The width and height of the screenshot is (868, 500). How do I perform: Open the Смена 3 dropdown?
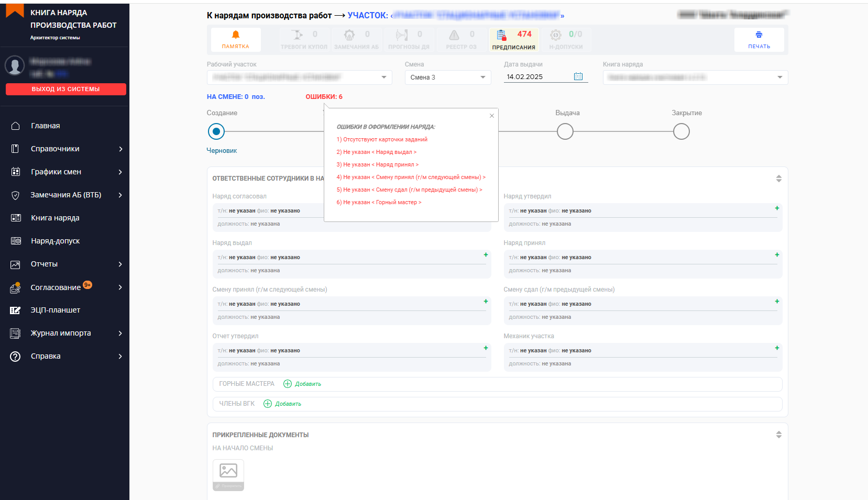coord(448,77)
